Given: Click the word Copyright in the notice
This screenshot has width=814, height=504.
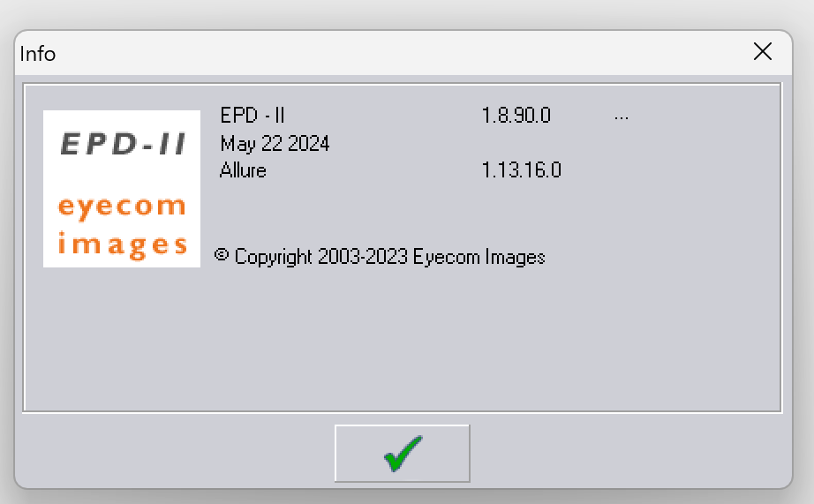Looking at the screenshot, I should 273,257.
